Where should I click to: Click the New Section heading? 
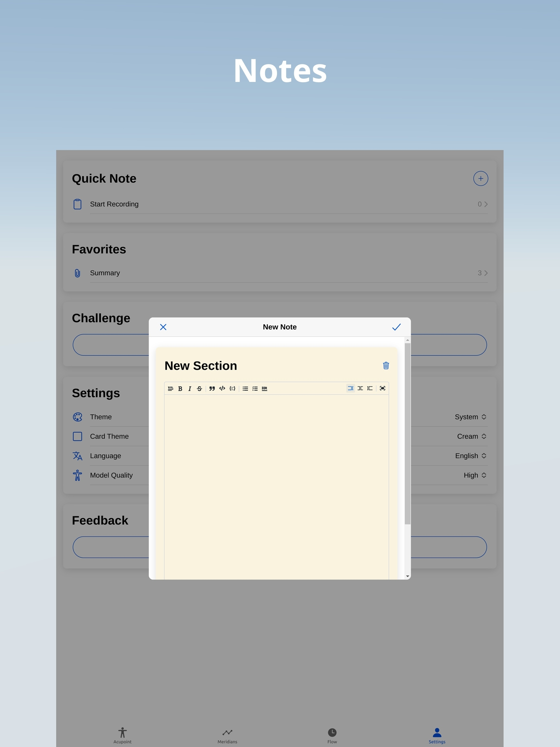pos(201,366)
